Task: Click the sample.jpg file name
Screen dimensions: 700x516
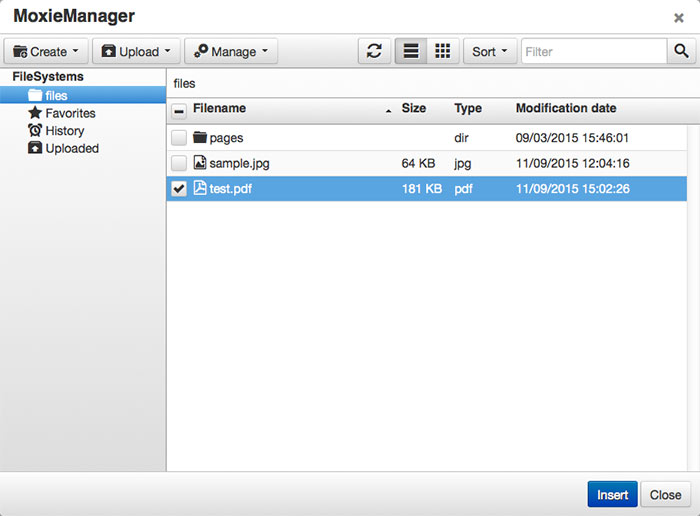Action: [239, 163]
